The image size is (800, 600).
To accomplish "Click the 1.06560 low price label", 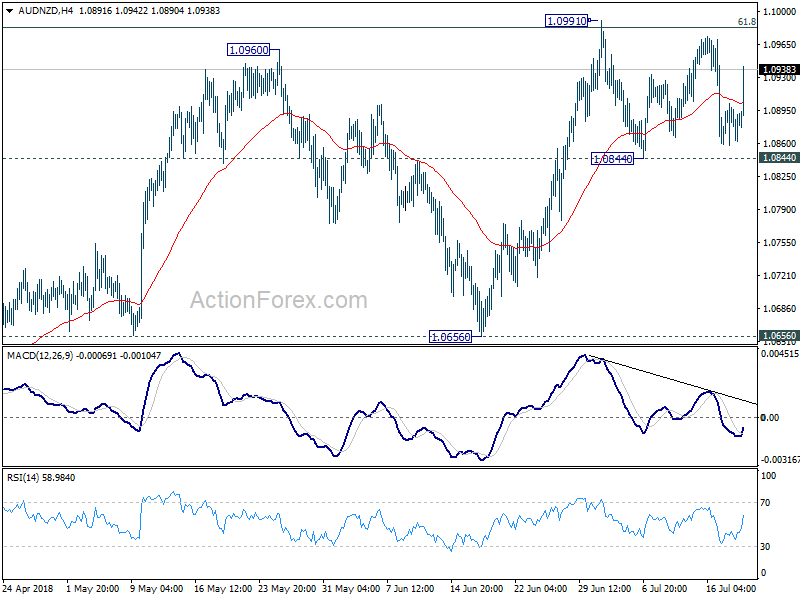I will [x=451, y=337].
